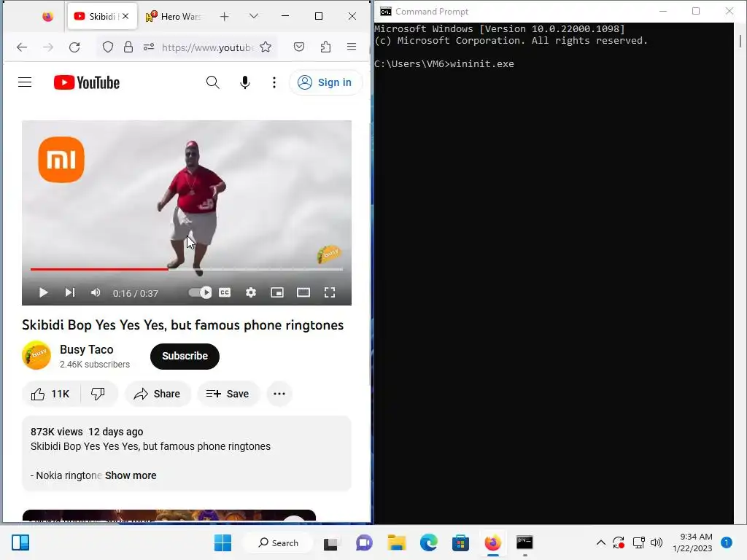The height and width of the screenshot is (560, 747).
Task: Switch to Command Prompt in taskbar
Action: point(525,543)
